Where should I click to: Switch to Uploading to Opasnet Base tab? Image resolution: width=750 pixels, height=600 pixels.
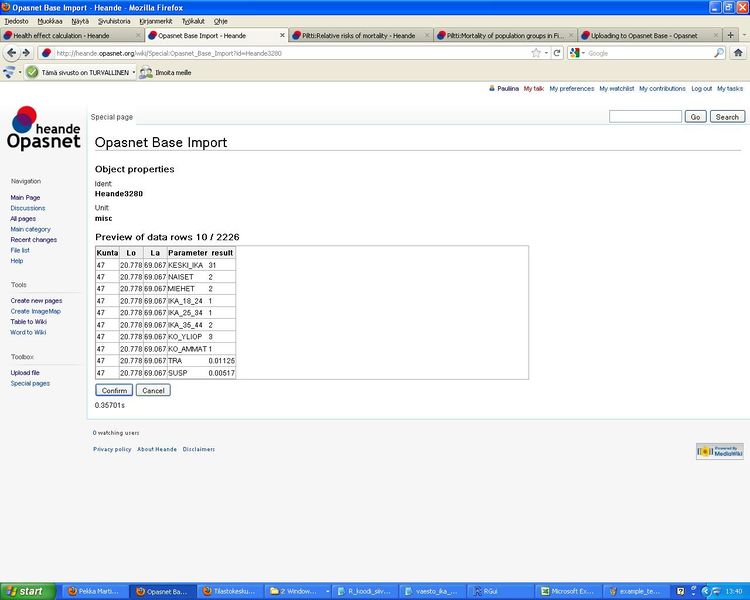[x=650, y=35]
